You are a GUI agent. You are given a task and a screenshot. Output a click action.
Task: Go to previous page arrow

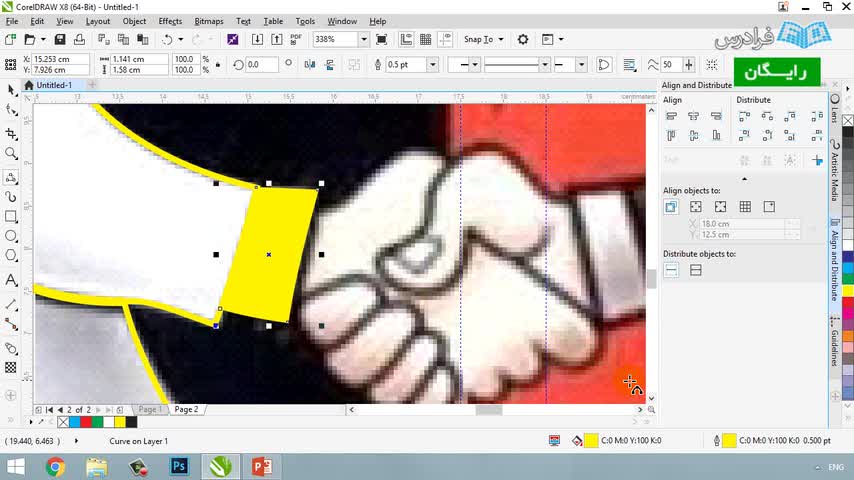tap(60, 410)
